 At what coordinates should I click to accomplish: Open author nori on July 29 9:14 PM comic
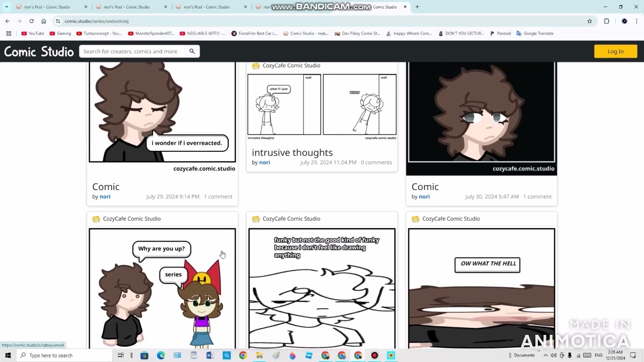coord(105,197)
